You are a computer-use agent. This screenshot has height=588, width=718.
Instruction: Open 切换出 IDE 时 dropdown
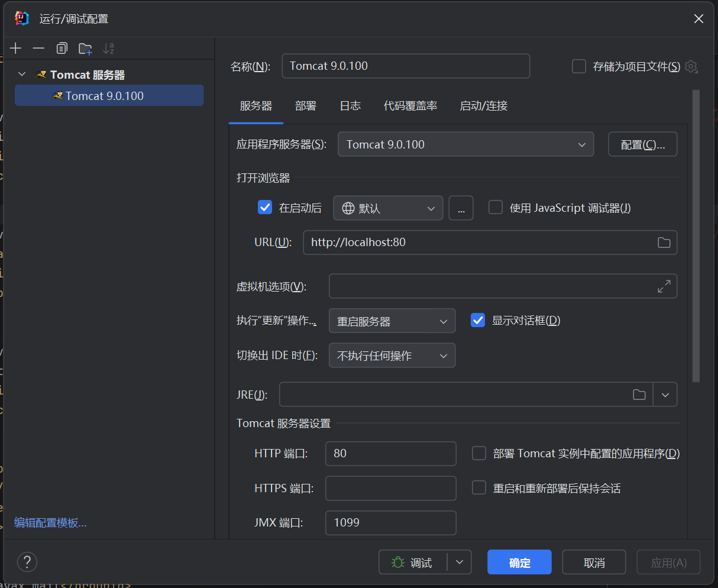pos(392,356)
